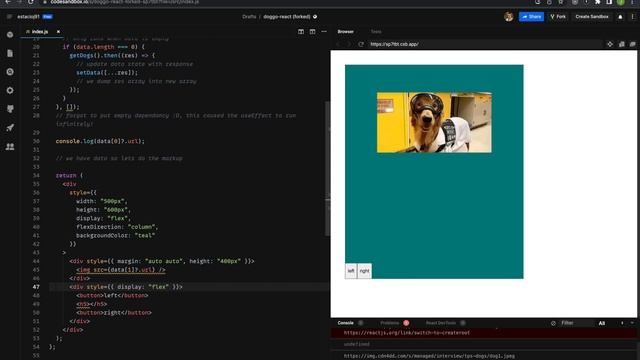640x360 pixels.
Task: Close the index.js editor tab
Action: [x=58, y=31]
